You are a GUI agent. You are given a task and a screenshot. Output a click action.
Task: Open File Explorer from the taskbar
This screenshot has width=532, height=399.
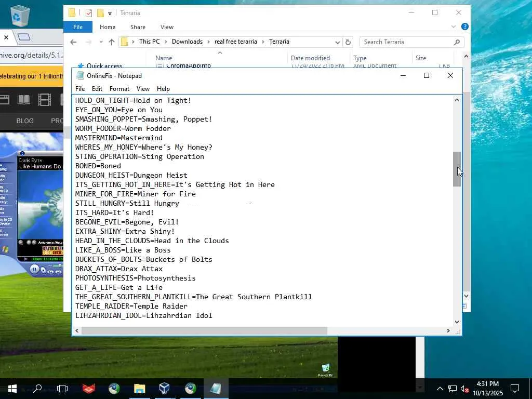click(139, 389)
